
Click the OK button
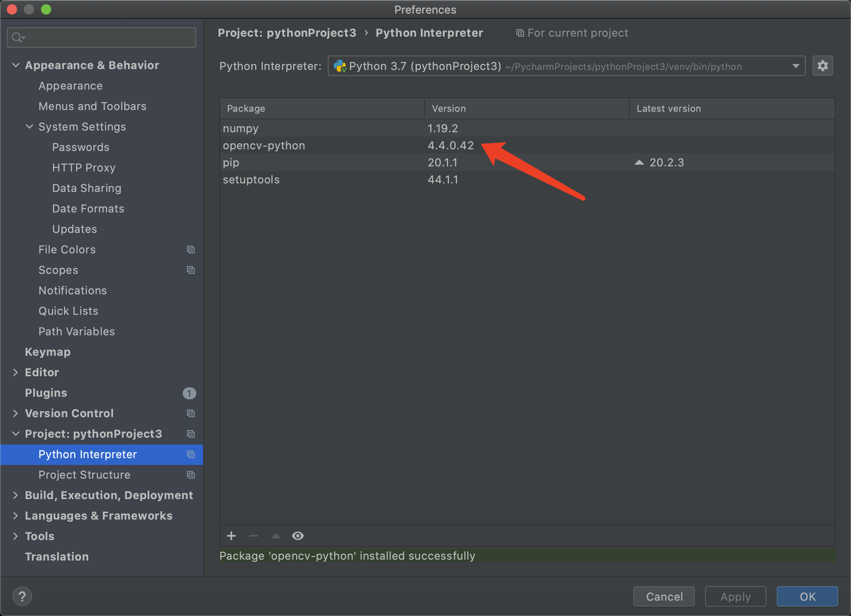[x=807, y=596]
